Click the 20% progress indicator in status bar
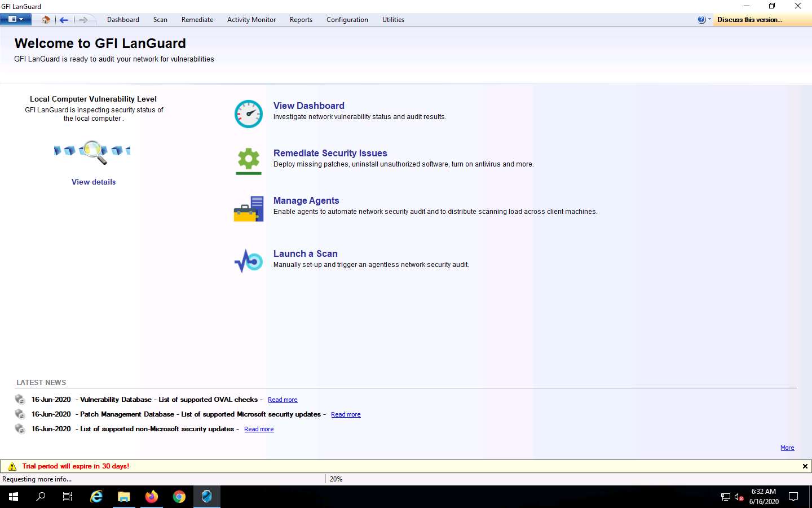This screenshot has width=812, height=508. pyautogui.click(x=336, y=479)
